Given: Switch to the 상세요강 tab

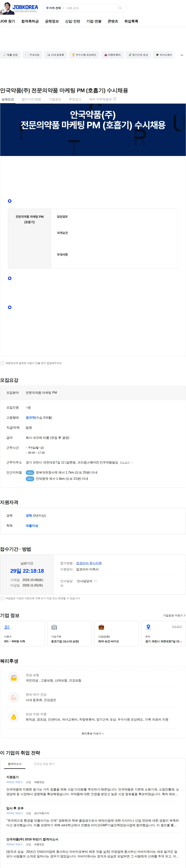Looking at the screenshot, I should coord(8,99).
